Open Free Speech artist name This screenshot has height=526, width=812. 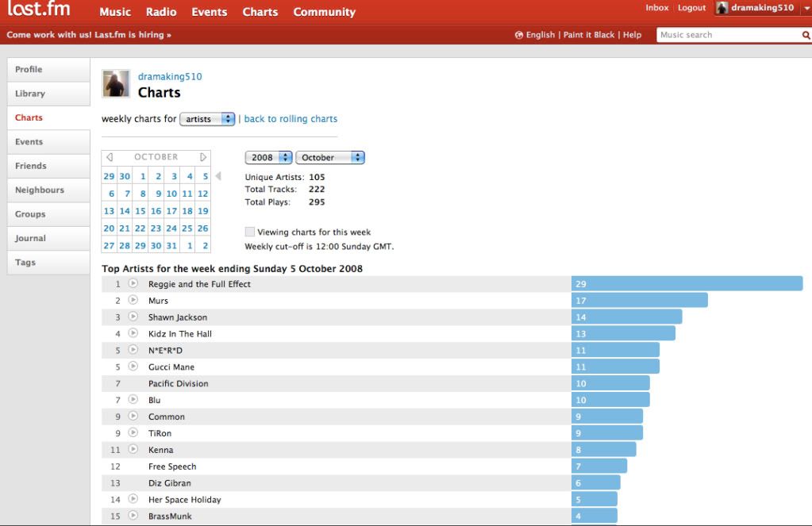(172, 466)
